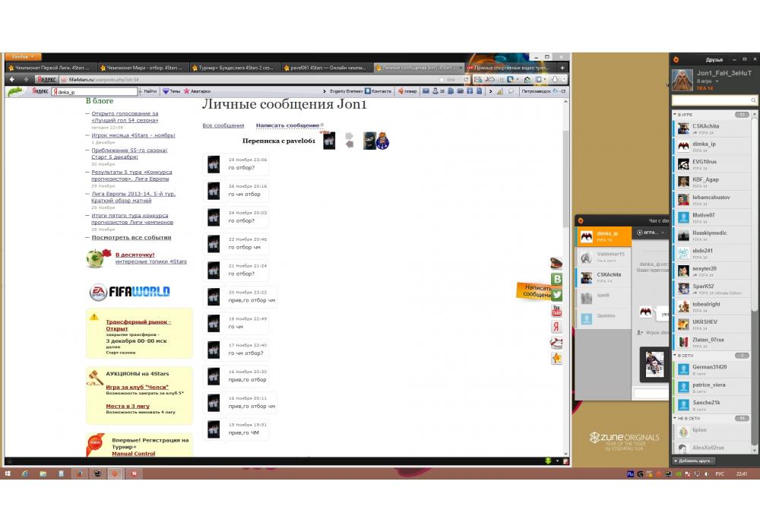
Task: Select friend CSKAchita in Друзья list
Action: 711,128
